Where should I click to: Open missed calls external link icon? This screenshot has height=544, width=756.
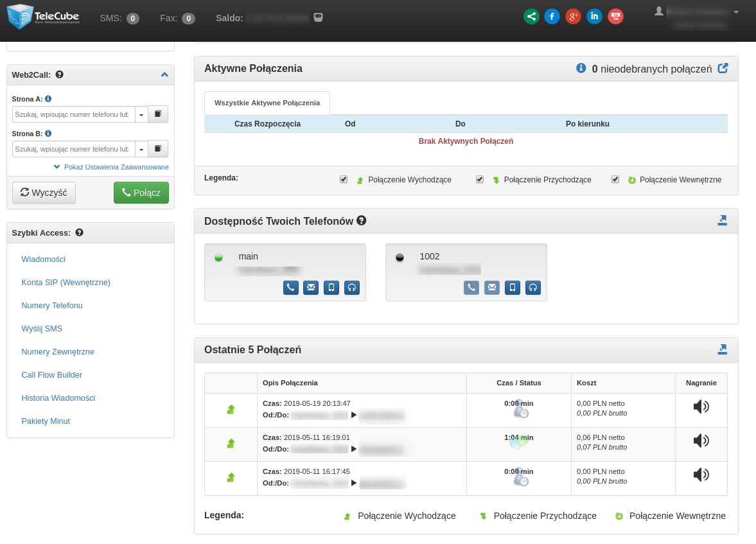click(723, 68)
